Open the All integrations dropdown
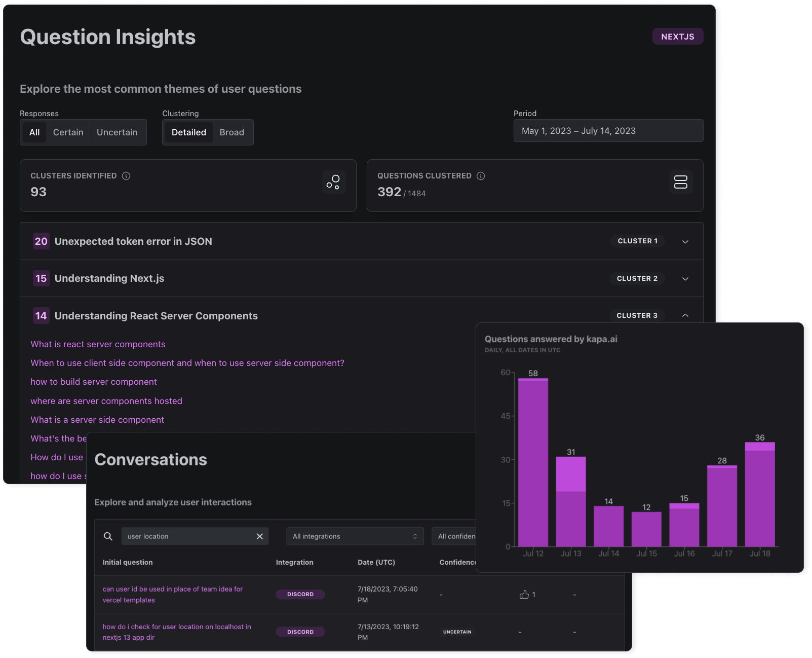This screenshot has width=812, height=658. click(x=355, y=536)
